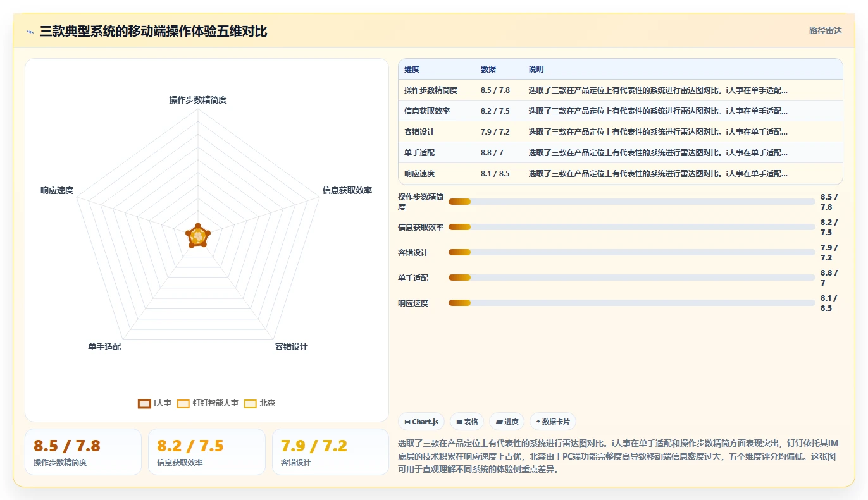Click the 单手适配 progress bar
Viewport: 868px width, 500px height.
pos(631,277)
